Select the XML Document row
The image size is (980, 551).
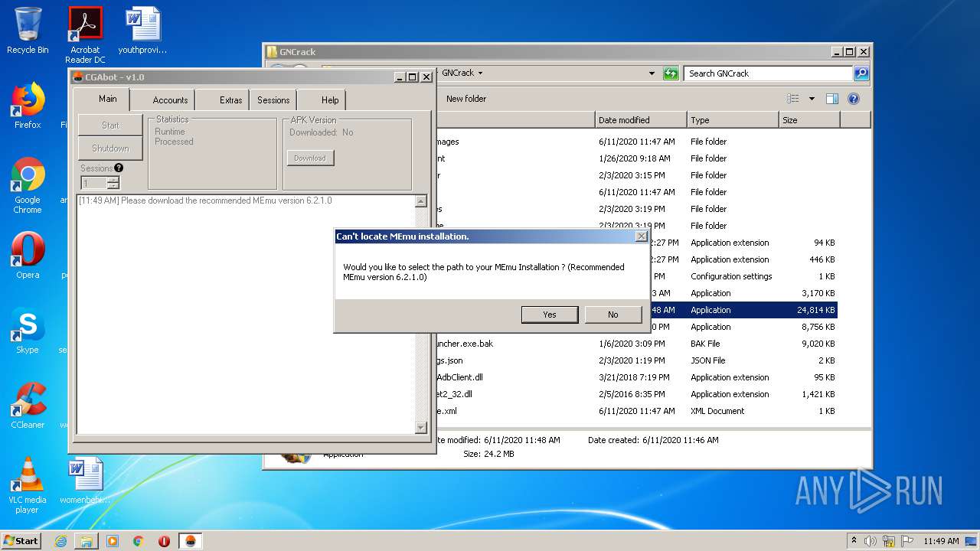[637, 411]
